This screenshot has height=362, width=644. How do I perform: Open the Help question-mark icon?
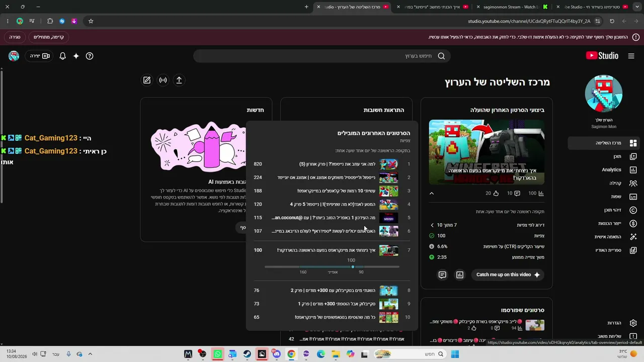click(x=90, y=56)
